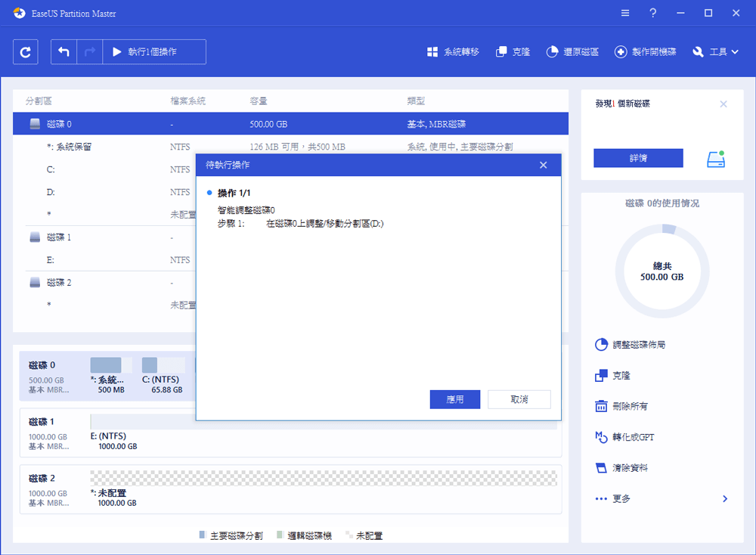Select the 磁碟 0 label in disk map
The image size is (756, 555).
42,365
